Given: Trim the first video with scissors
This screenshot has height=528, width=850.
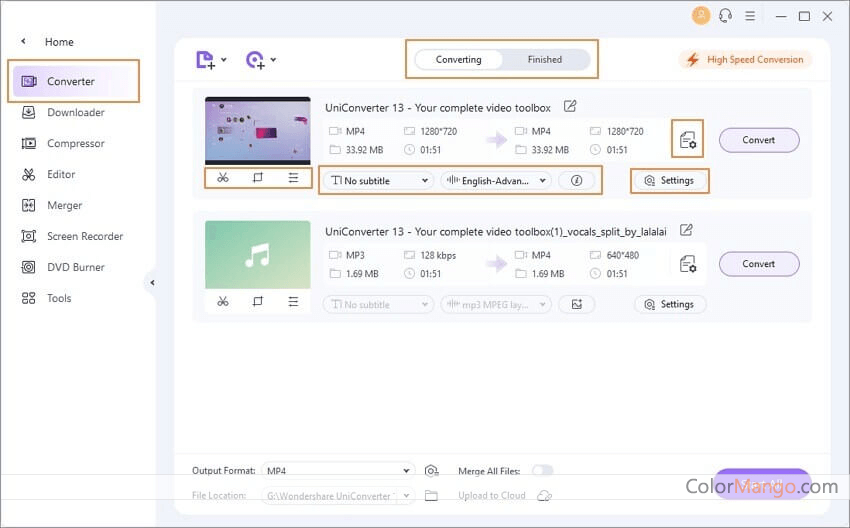Looking at the screenshot, I should pyautogui.click(x=223, y=178).
